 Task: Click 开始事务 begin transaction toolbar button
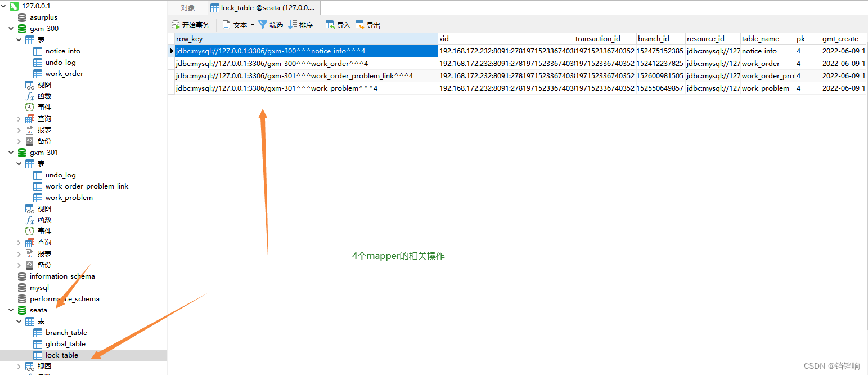tap(190, 25)
